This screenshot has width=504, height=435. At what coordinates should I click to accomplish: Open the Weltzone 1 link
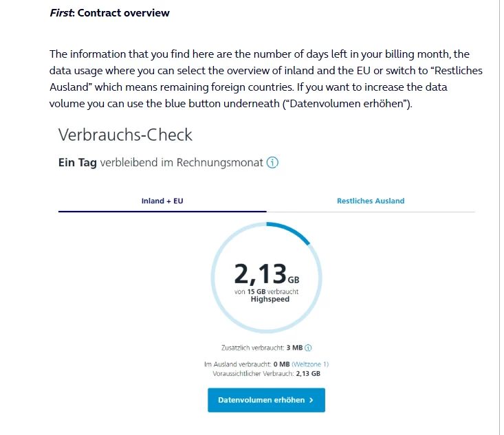tap(311, 364)
